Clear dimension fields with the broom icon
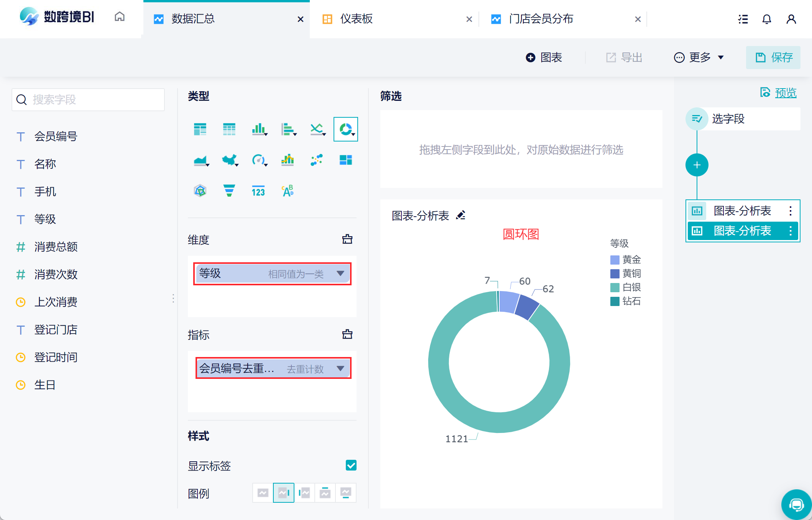The image size is (812, 520). (x=347, y=239)
